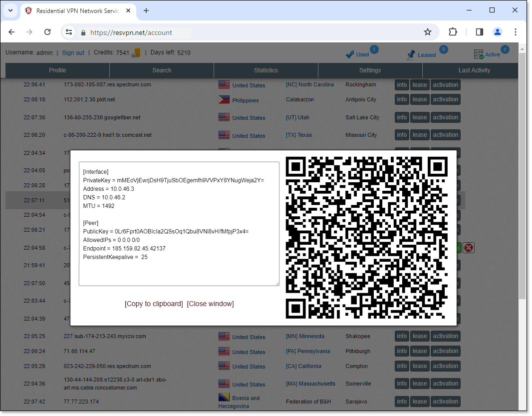532x416 pixels.
Task: Click the red remove icon beside the popup
Action: (x=469, y=248)
